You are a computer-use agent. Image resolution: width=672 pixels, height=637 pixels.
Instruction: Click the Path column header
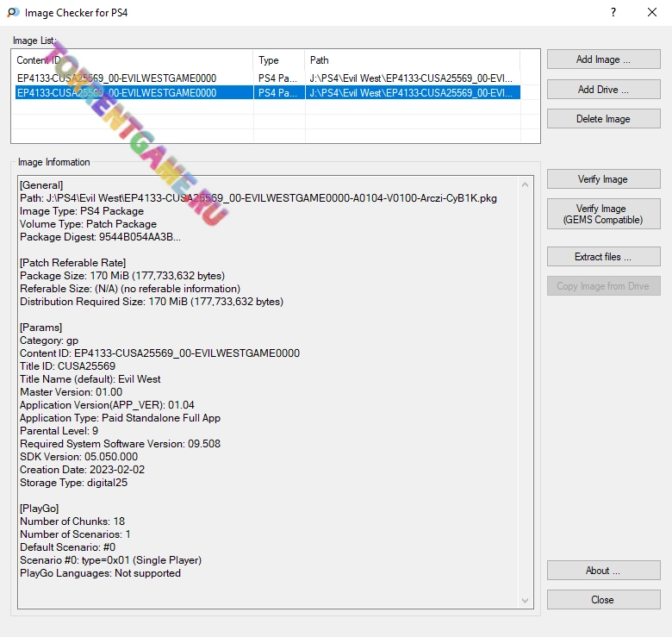click(412, 60)
